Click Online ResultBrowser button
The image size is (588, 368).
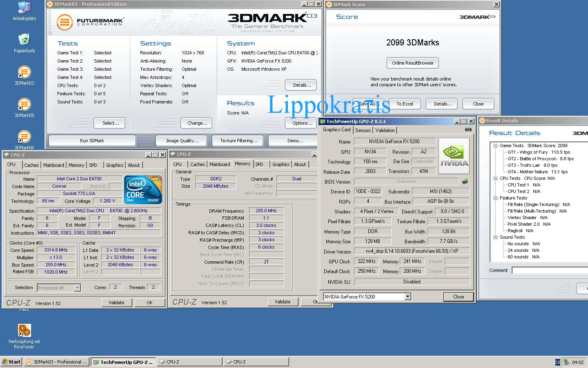(x=412, y=63)
